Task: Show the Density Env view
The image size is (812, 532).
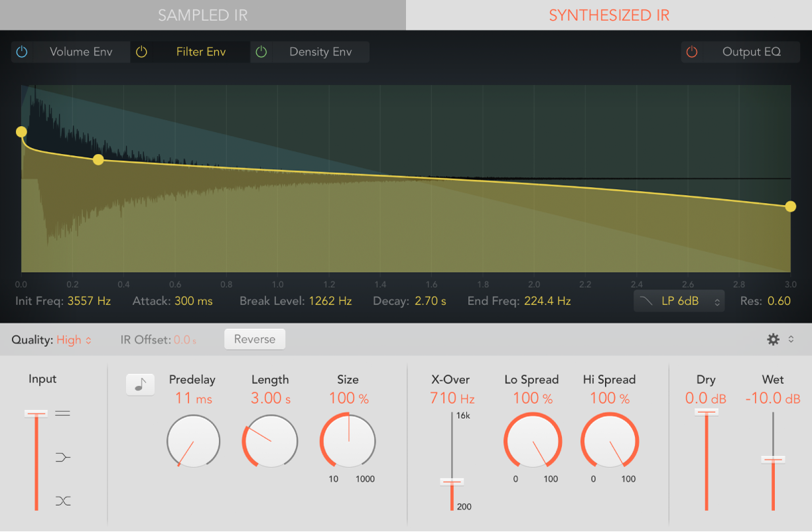Action: pyautogui.click(x=320, y=52)
